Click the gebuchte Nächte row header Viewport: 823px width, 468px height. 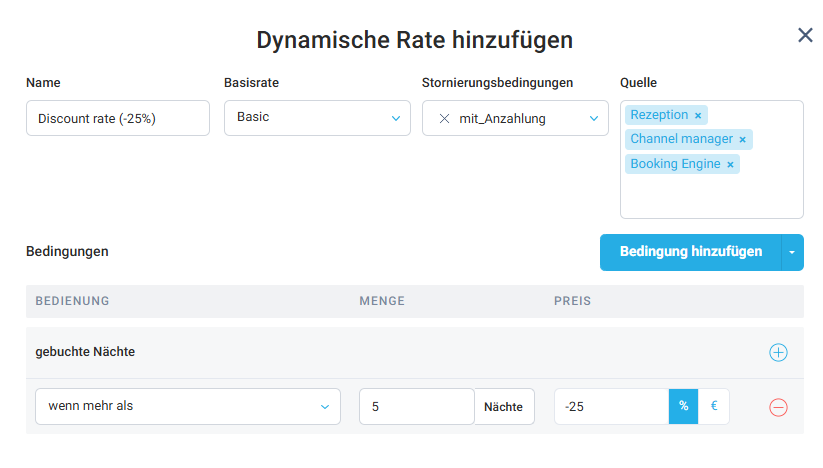pos(85,352)
